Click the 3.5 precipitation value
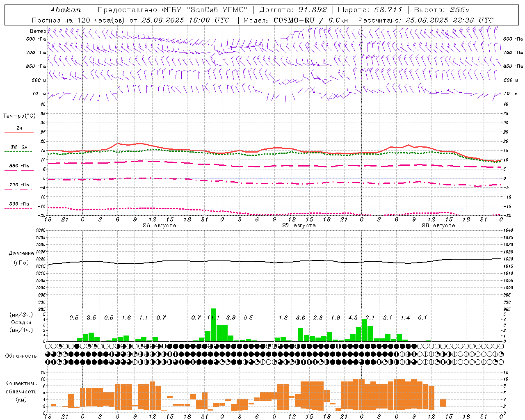Viewport: 525px width, 420px height. coord(91,318)
